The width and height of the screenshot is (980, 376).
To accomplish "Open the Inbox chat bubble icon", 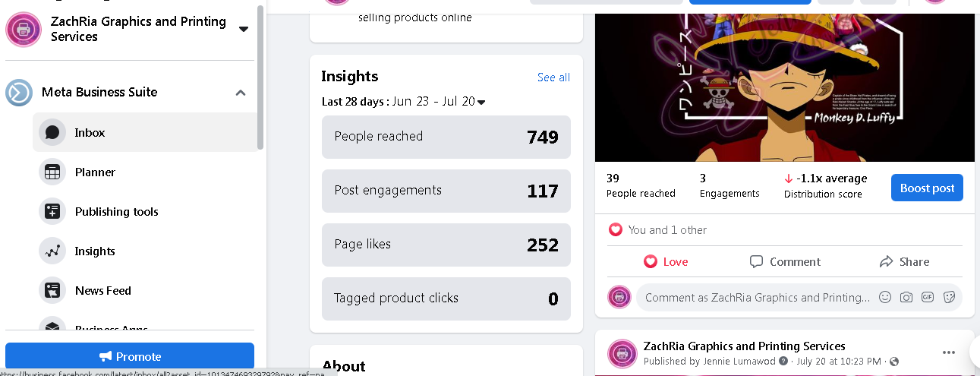I will click(x=52, y=132).
